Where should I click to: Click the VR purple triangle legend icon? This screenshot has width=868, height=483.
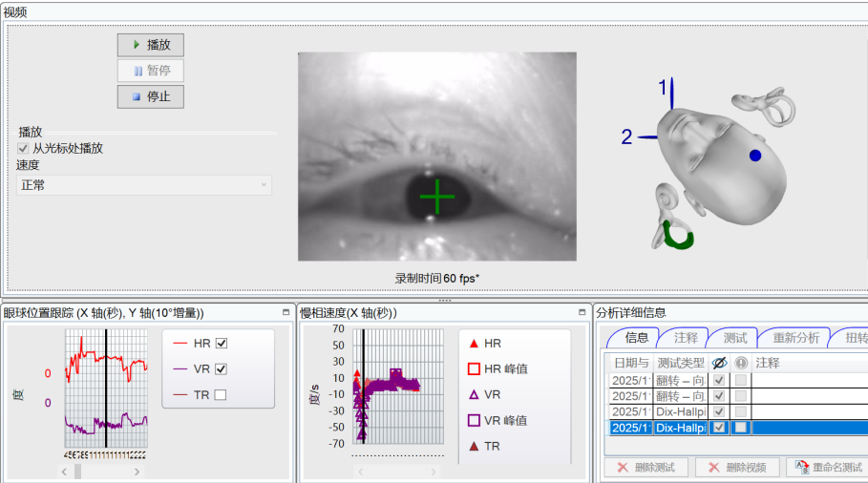pos(474,394)
